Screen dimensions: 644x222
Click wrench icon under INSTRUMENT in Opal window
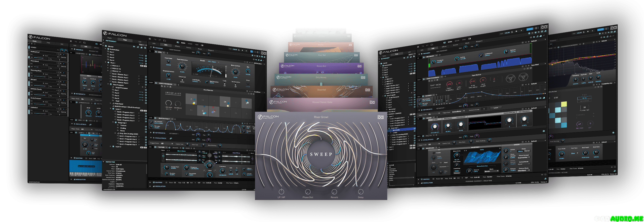103,43
